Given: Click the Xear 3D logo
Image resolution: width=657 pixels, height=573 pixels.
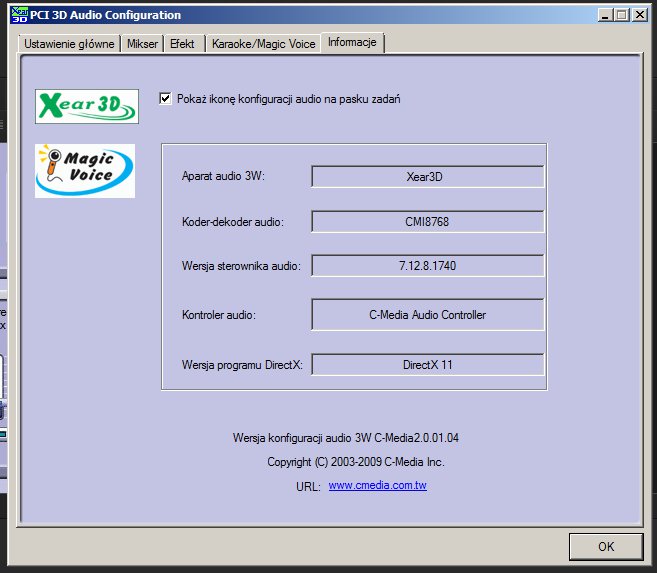Looking at the screenshot, I should pos(87,106).
